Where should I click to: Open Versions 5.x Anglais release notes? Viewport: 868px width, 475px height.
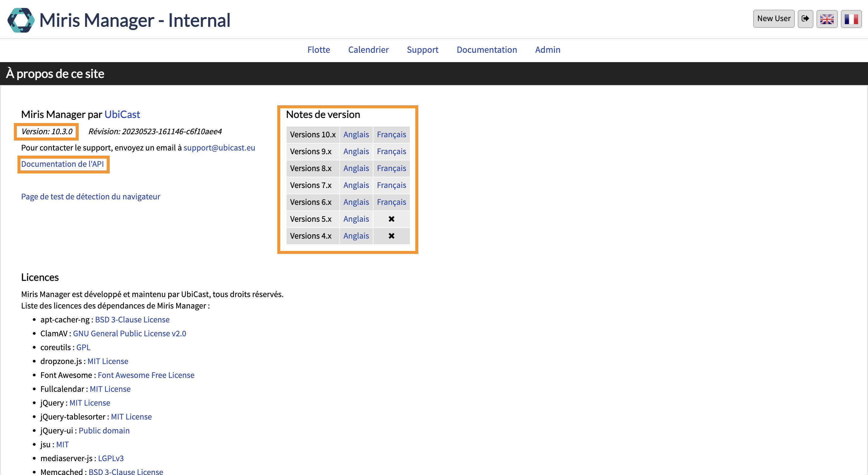(x=356, y=219)
